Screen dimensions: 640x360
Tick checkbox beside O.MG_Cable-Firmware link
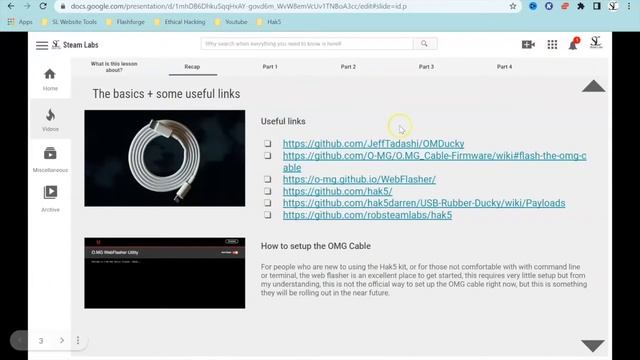coord(268,155)
